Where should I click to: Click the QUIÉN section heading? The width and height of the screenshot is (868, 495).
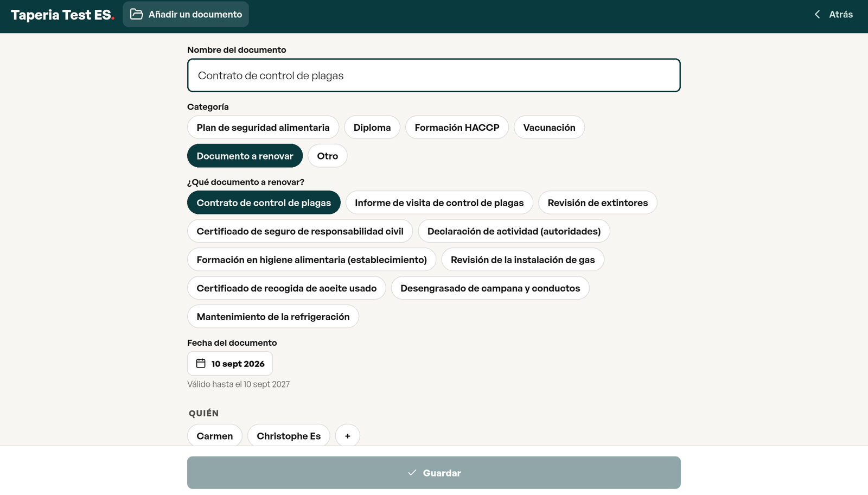[x=204, y=413]
